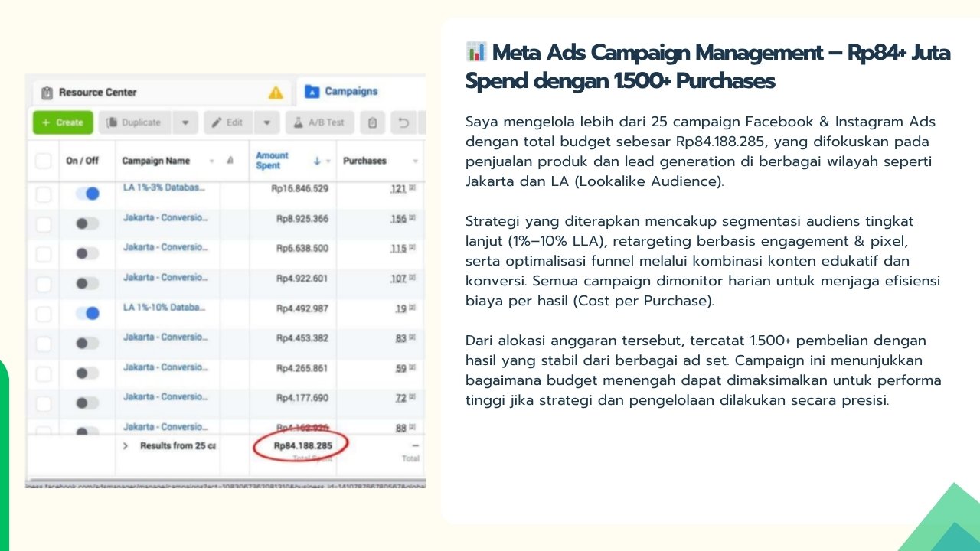
Task: Switch to the Resource Center tab
Action: click(98, 93)
